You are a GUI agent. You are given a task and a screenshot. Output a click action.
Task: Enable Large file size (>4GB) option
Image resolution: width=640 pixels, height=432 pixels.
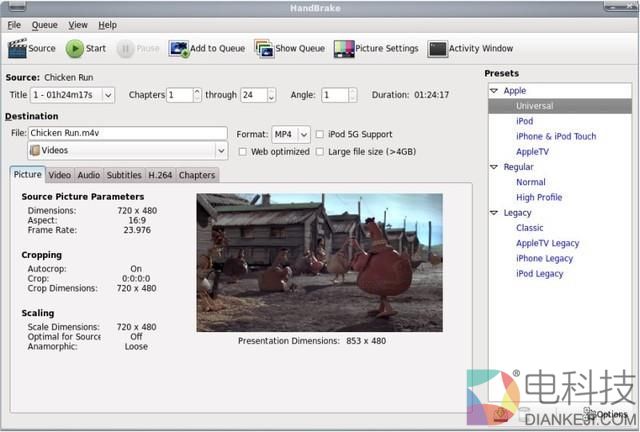(320, 152)
